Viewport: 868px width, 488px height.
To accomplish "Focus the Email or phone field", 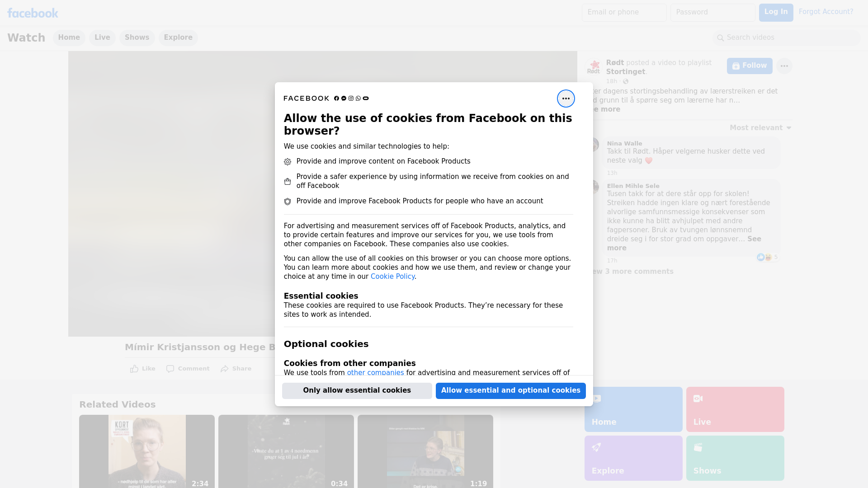I will coord(624,12).
